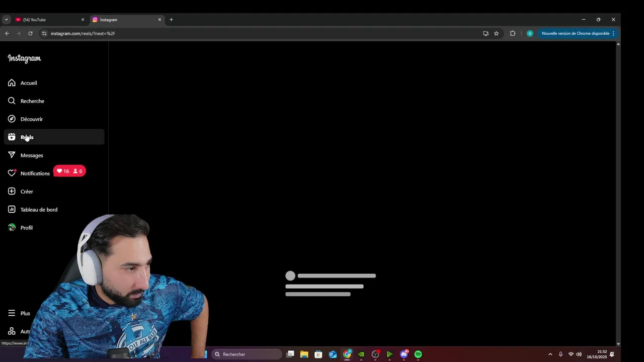Viewport: 644px width, 362px height.
Task: Switch to the YouTube tab
Action: 49,20
